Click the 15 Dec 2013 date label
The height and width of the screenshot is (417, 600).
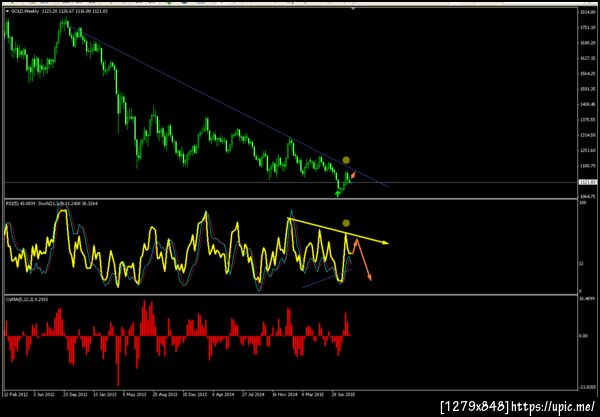(x=195, y=394)
